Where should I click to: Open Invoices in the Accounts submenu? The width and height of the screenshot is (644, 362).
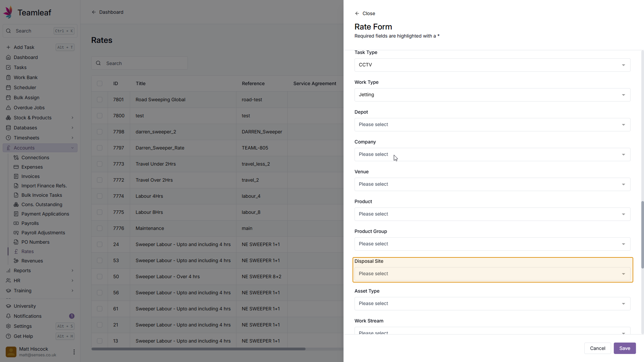[30, 176]
